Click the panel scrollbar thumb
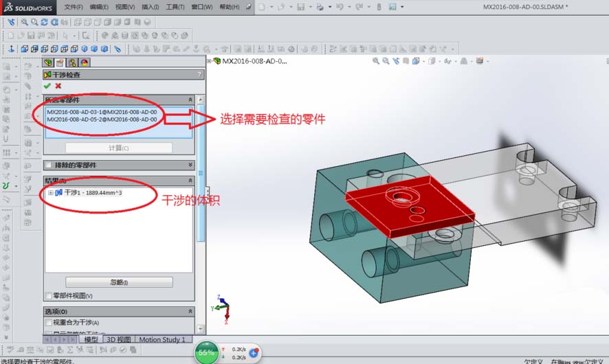 pos(201,172)
